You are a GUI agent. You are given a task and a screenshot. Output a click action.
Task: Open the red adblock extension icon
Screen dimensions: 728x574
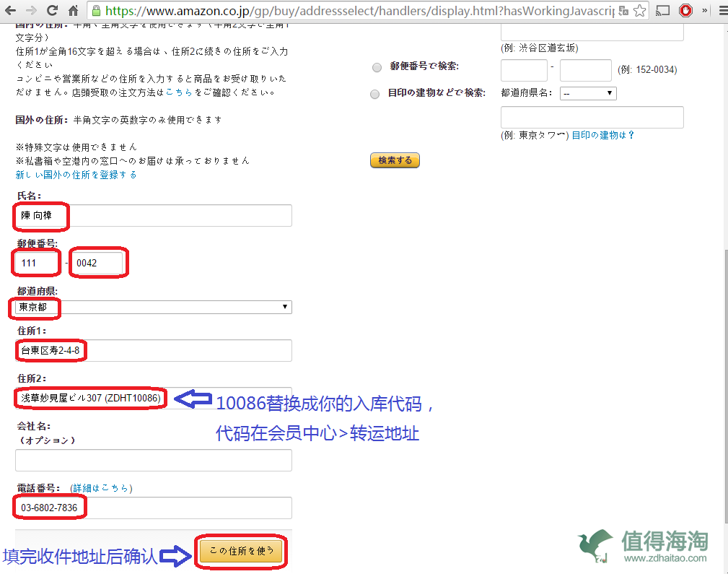point(685,10)
